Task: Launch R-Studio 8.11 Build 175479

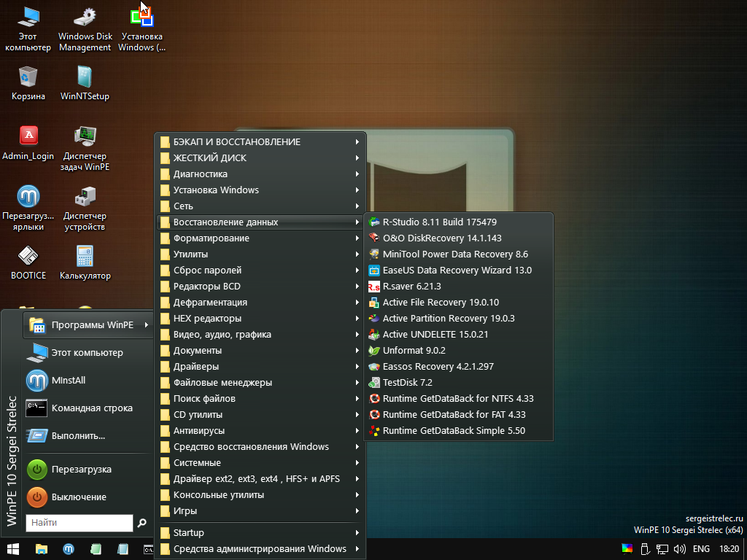Action: (x=458, y=222)
